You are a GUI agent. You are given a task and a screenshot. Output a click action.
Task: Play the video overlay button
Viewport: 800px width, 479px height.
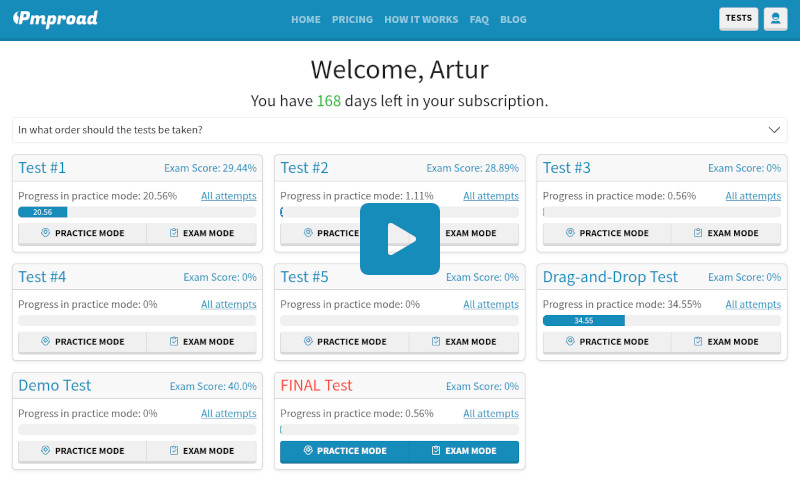[x=400, y=239]
